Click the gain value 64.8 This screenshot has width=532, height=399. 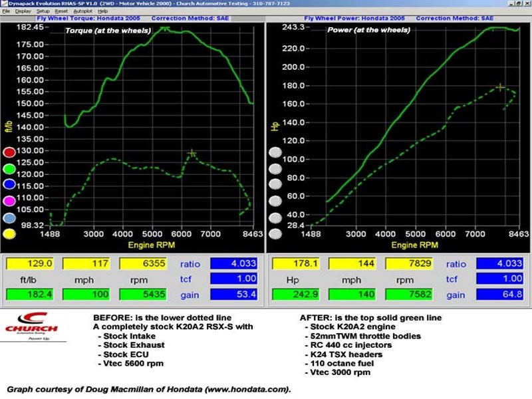coord(500,294)
